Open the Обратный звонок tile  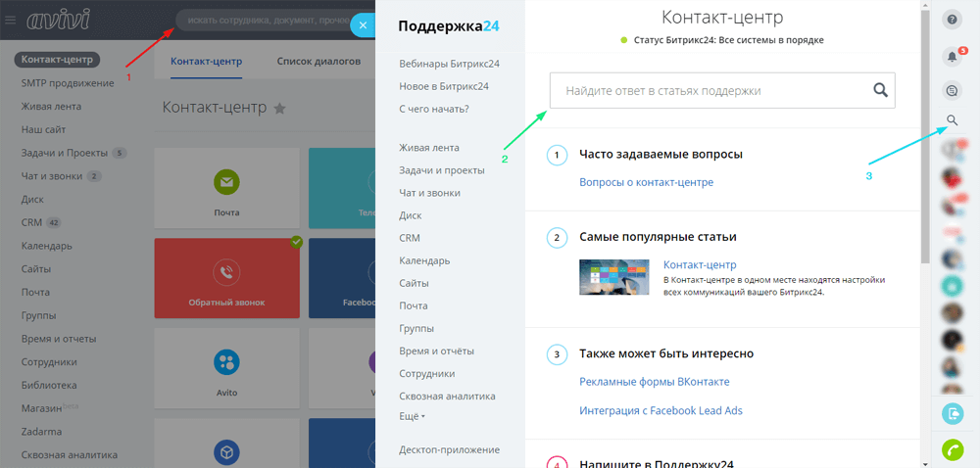point(226,278)
